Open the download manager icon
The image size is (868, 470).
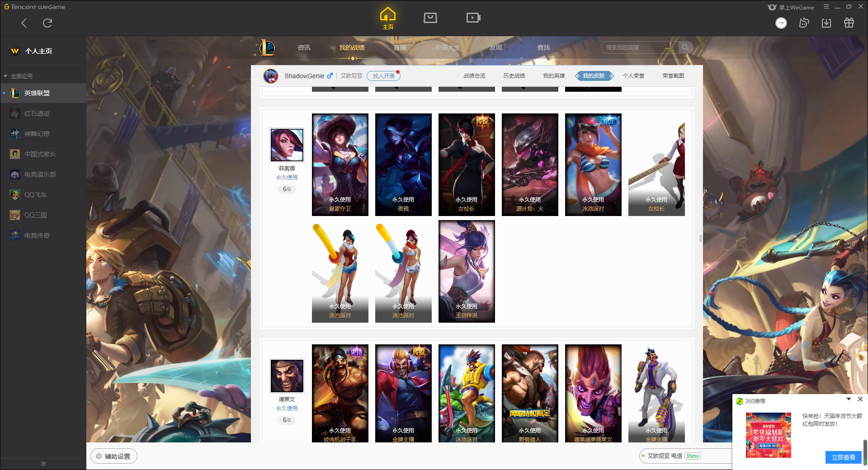point(826,23)
